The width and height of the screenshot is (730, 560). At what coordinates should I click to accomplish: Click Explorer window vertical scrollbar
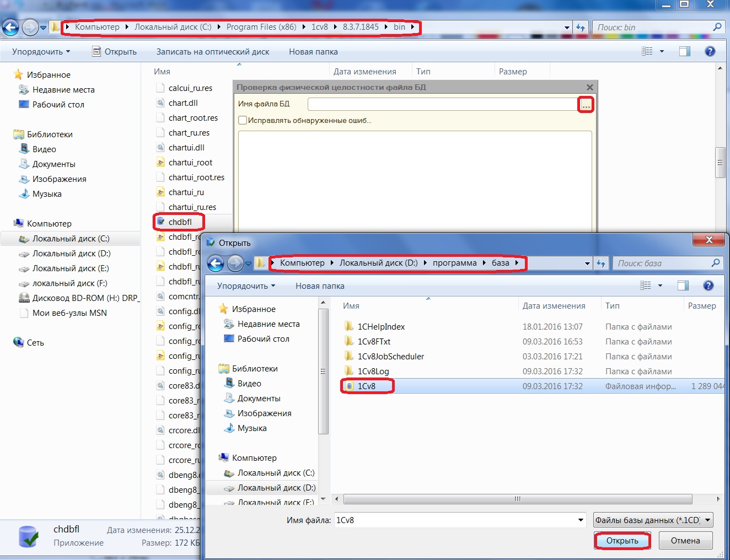720,163
